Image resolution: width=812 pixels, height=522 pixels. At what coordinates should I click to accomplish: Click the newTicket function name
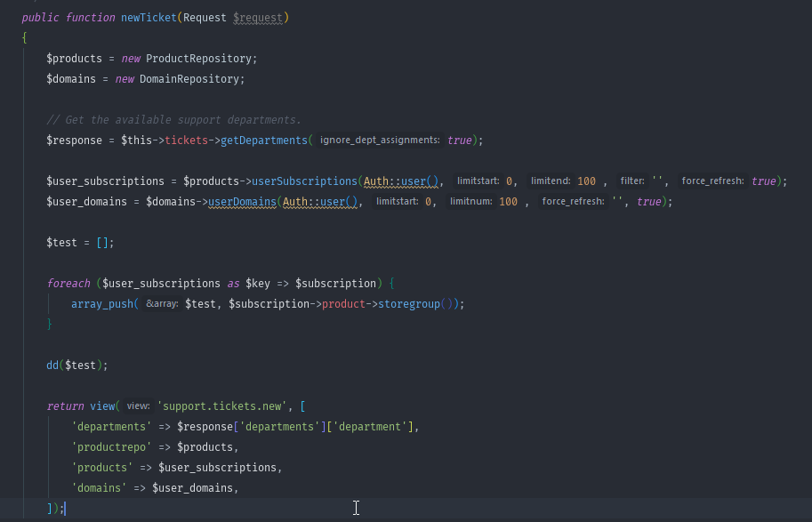tap(149, 17)
